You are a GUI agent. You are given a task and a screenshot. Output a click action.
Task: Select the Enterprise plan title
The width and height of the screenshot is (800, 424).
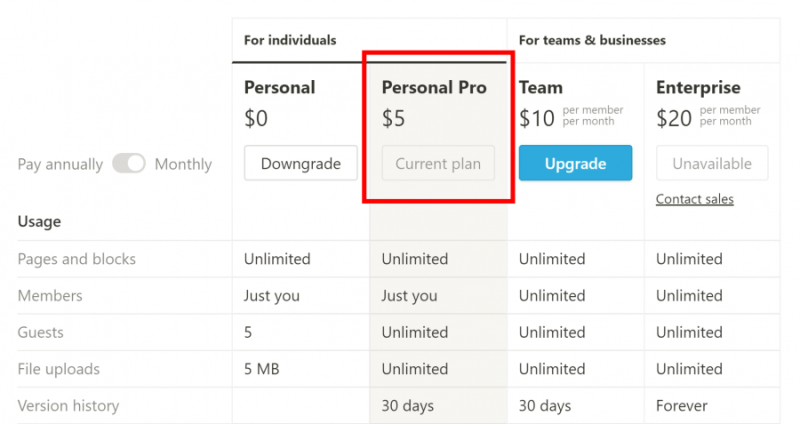(698, 88)
